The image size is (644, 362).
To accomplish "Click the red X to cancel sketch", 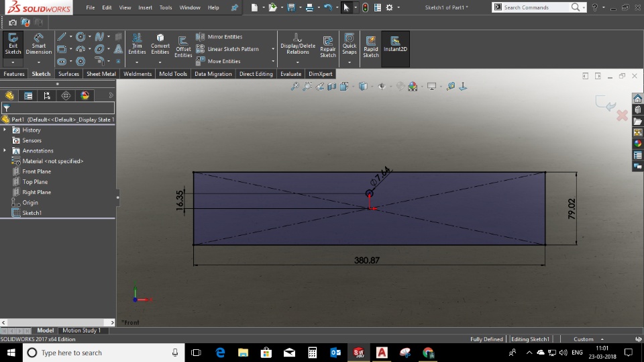I will 622,116.
